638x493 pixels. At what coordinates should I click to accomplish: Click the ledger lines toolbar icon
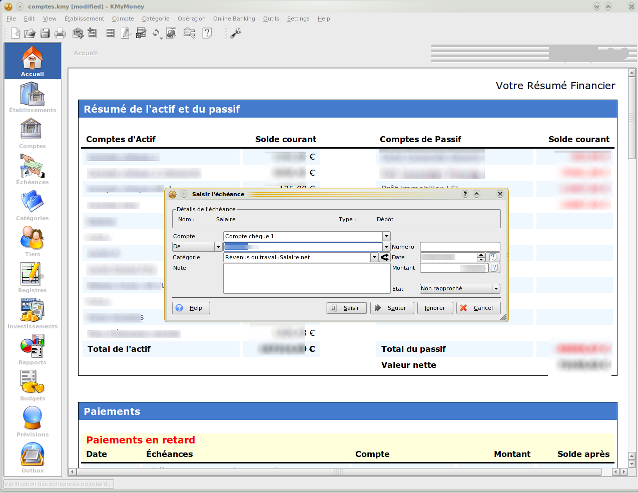(110, 33)
